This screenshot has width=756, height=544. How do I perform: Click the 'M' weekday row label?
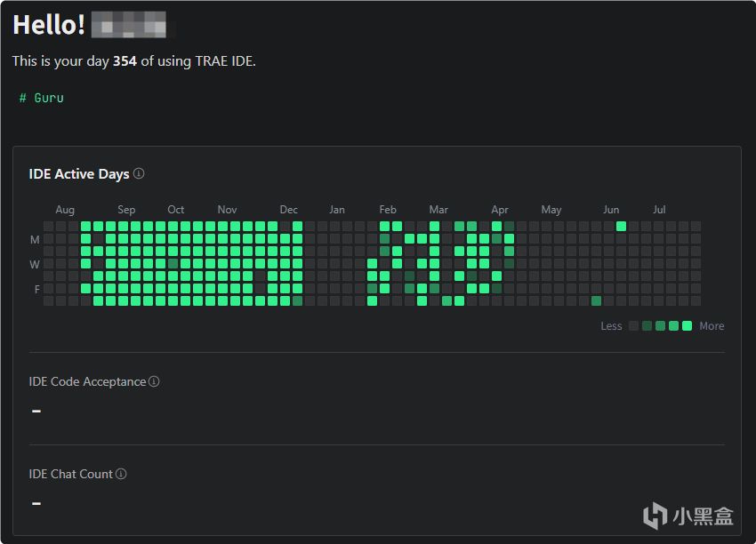pyautogui.click(x=35, y=239)
